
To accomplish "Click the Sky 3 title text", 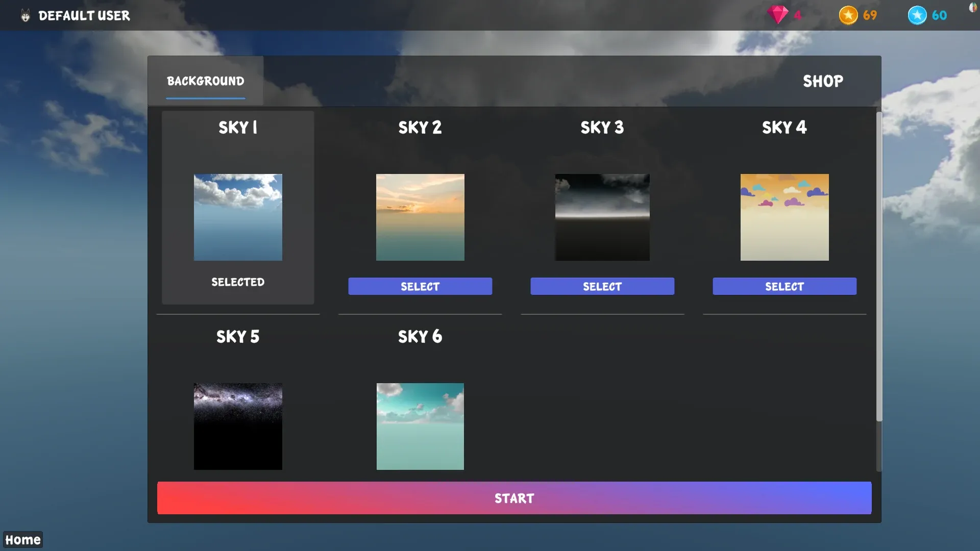I will [x=602, y=128].
